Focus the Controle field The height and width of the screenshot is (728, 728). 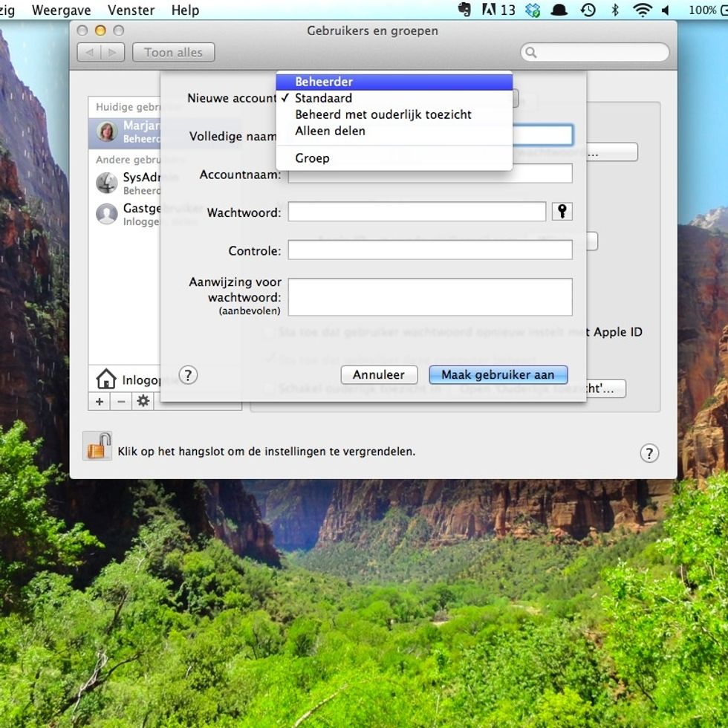coord(430,250)
